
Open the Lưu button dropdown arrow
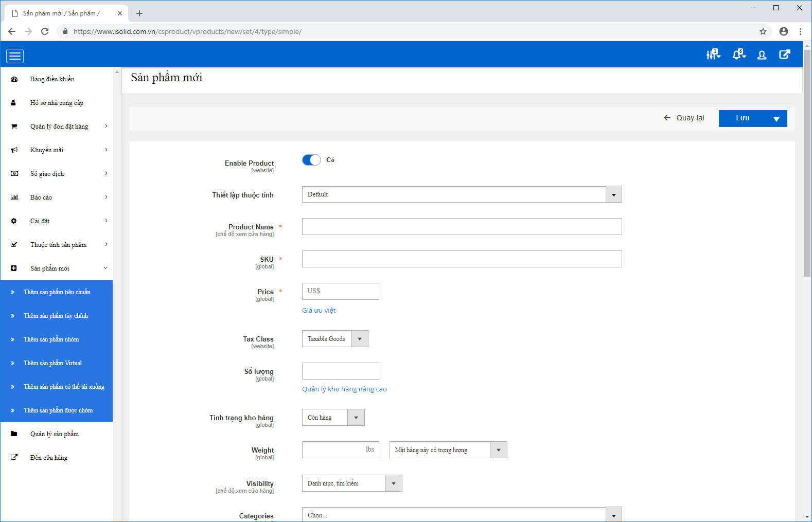(776, 119)
